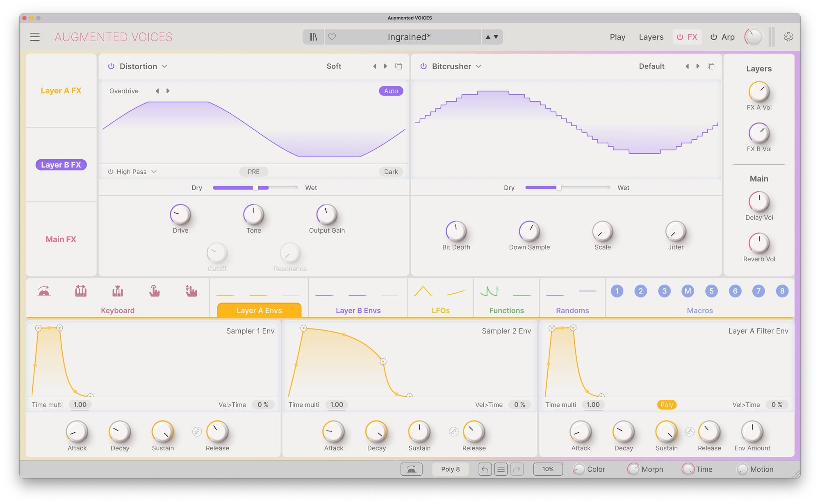
Task: Toggle the Arp power button
Action: tap(714, 37)
